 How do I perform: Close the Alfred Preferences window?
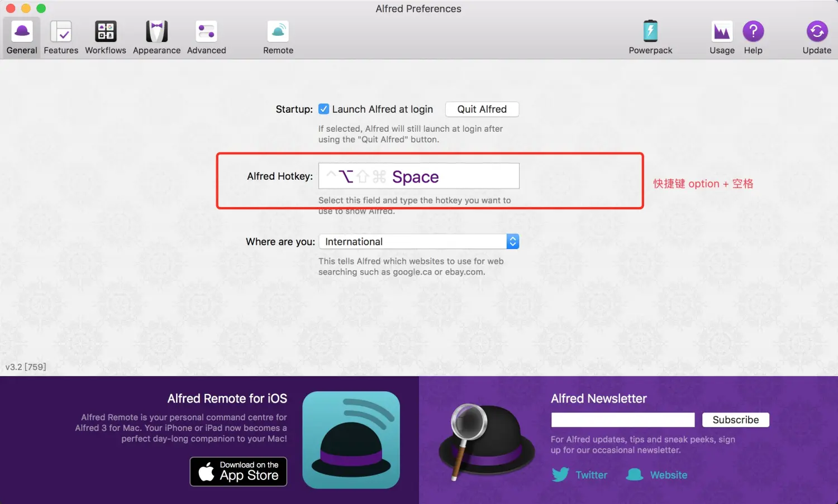[x=11, y=8]
